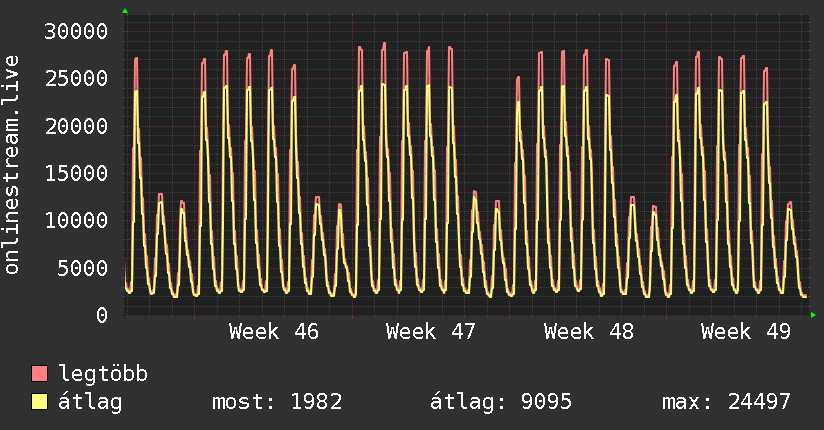
Task: Click the Week 49 axis label
Action: pyautogui.click(x=745, y=331)
